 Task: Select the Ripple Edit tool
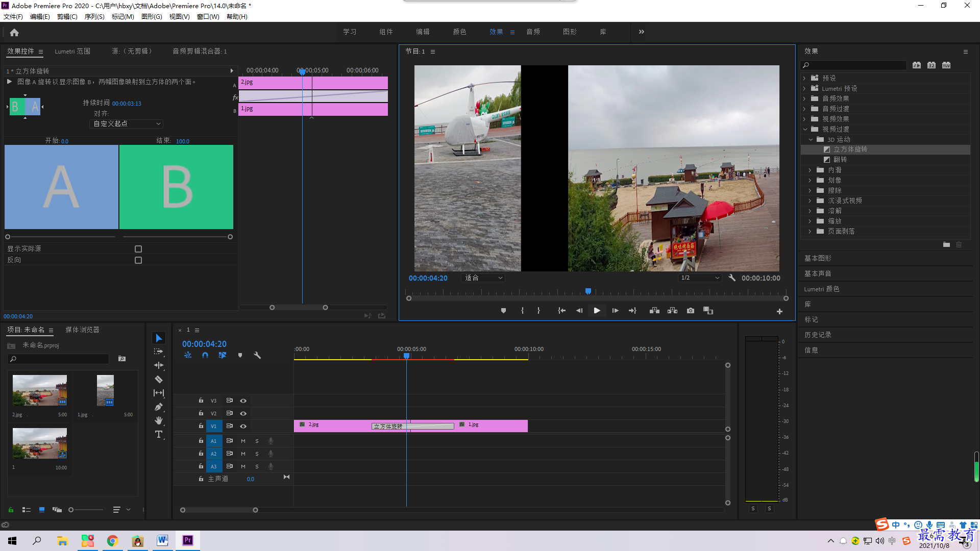click(x=159, y=365)
